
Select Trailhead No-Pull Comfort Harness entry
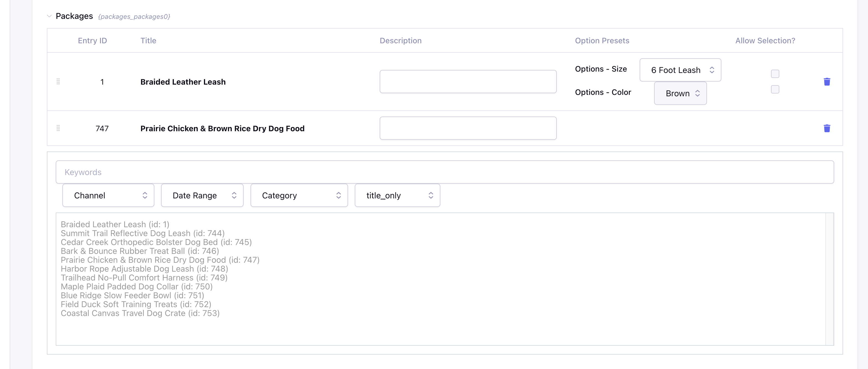144,278
